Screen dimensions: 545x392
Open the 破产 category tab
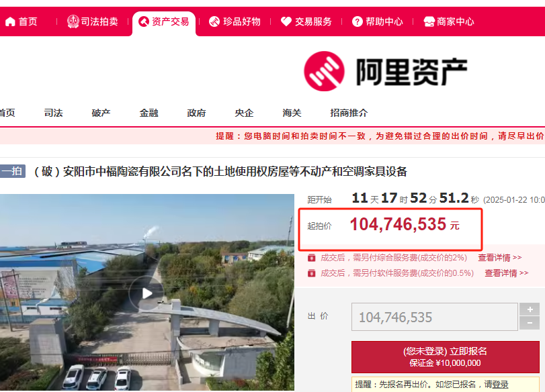[101, 113]
